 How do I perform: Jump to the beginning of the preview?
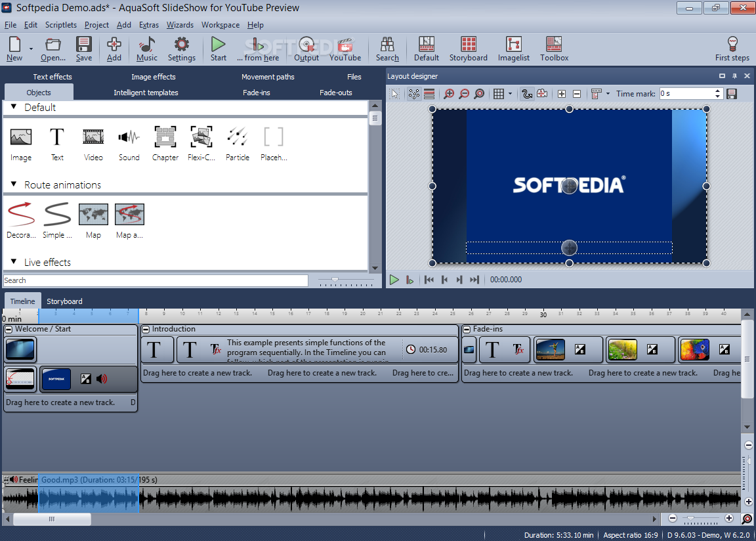pyautogui.click(x=429, y=280)
